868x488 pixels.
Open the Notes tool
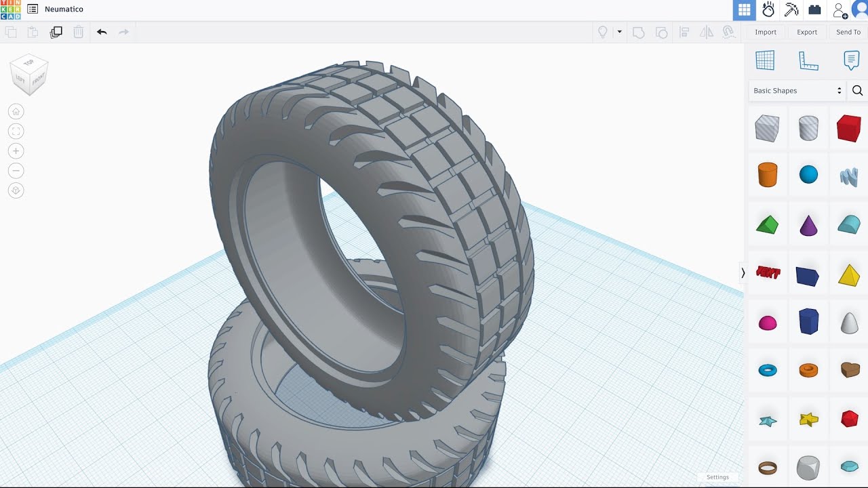[x=851, y=60]
